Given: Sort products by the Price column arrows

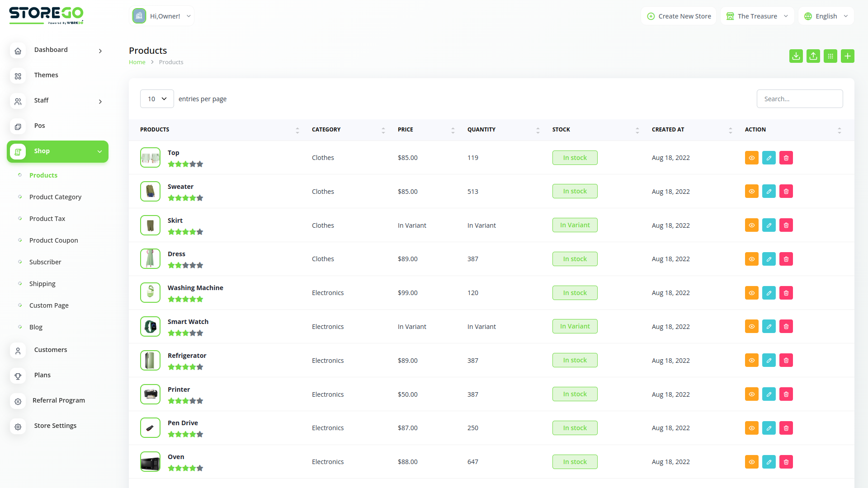Looking at the screenshot, I should [453, 130].
